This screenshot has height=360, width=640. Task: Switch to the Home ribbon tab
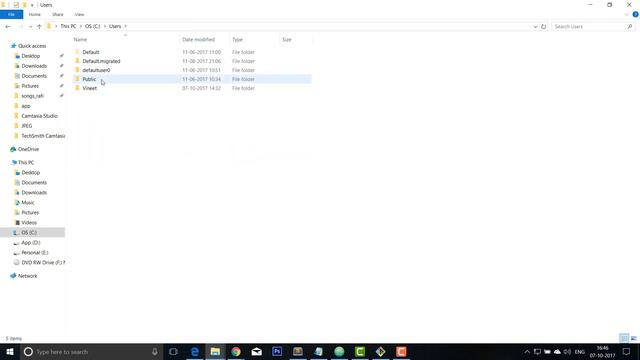click(35, 14)
